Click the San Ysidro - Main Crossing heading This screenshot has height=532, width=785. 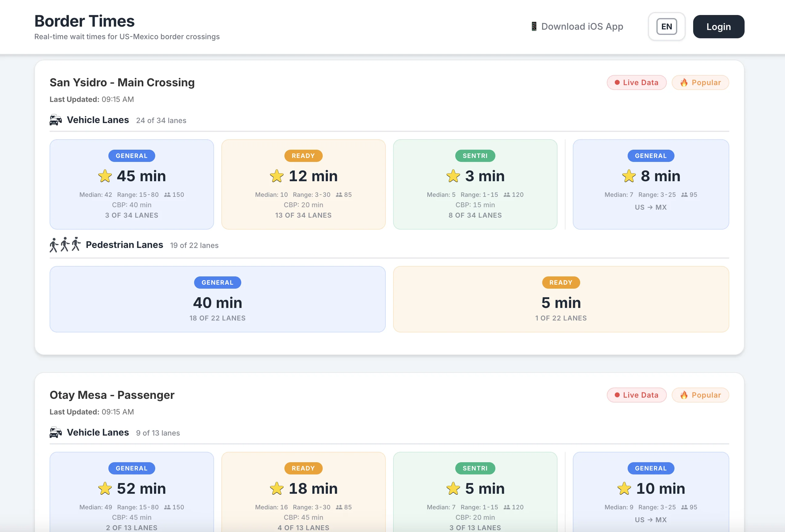[122, 82]
